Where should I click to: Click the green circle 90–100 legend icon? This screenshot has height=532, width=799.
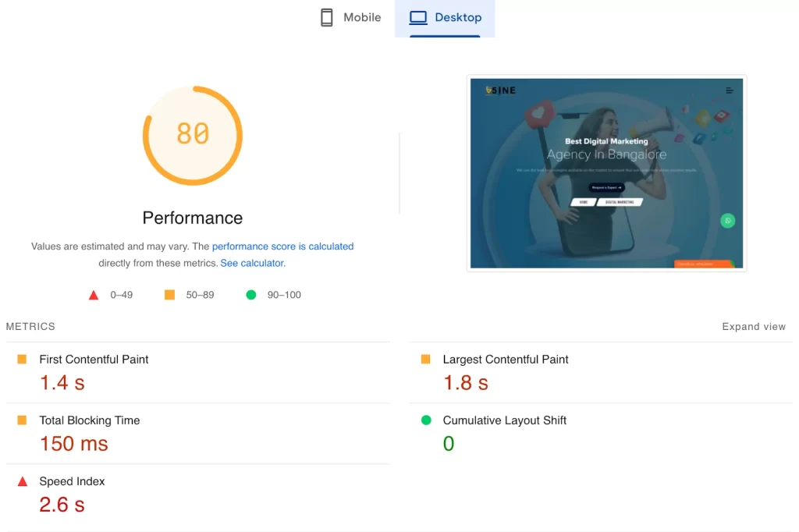point(250,295)
